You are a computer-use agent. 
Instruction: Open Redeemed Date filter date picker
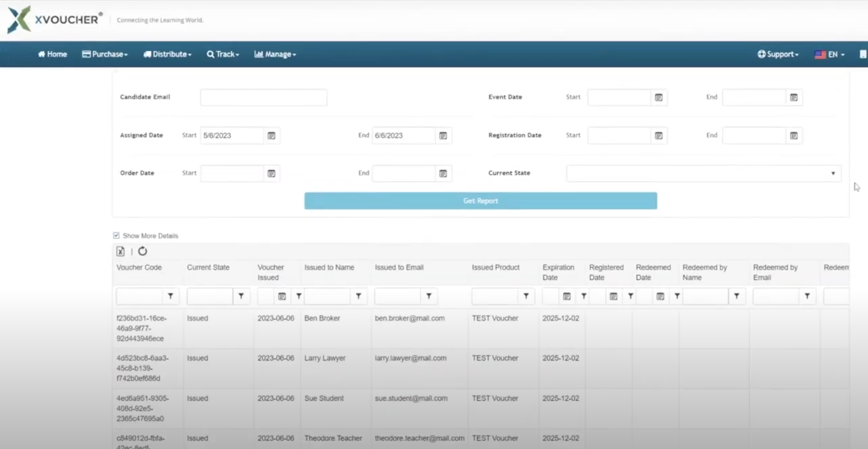click(660, 296)
